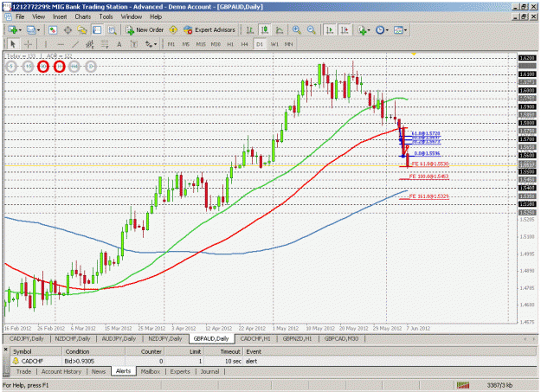
Task: Select the arrow cursor tool
Action: [x=13, y=44]
